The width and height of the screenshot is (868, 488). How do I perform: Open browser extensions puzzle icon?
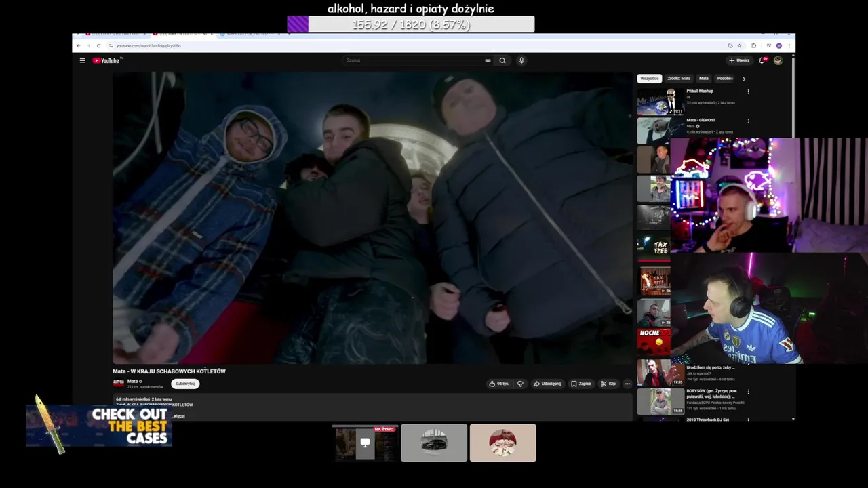[x=754, y=45]
